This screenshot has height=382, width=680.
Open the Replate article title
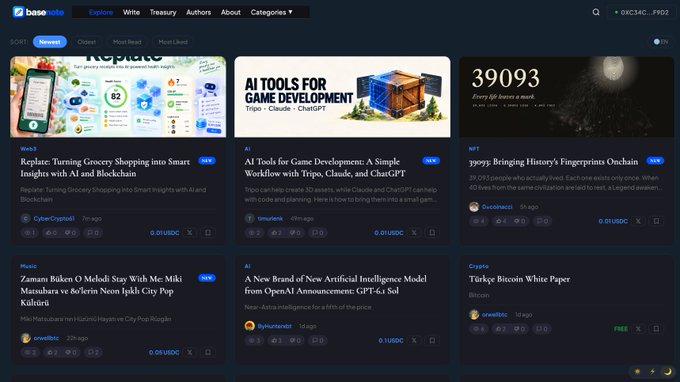pyautogui.click(x=105, y=167)
